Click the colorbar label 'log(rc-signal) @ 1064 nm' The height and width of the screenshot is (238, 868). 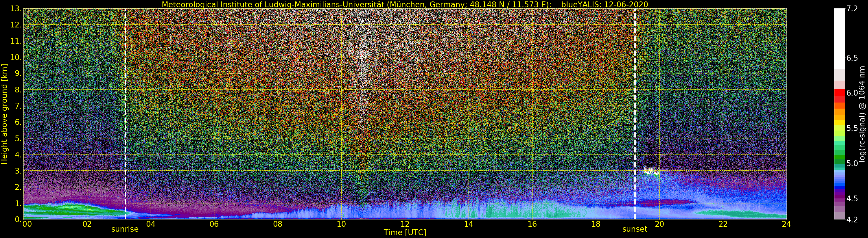pos(863,114)
